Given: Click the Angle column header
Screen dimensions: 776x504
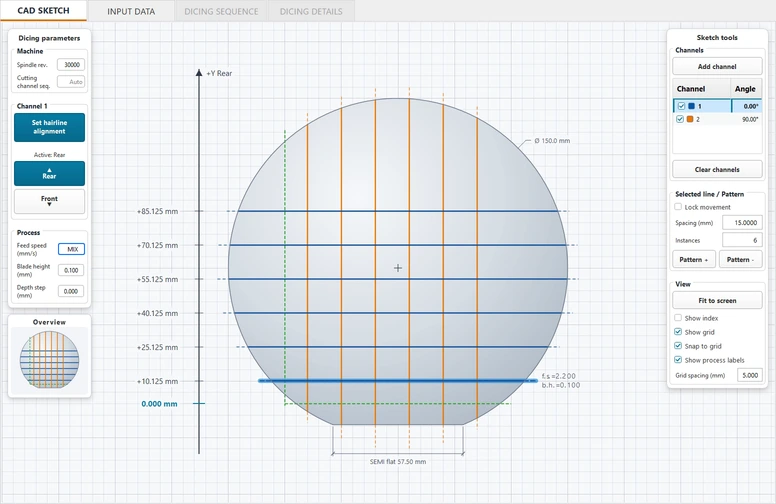Looking at the screenshot, I should point(746,89).
